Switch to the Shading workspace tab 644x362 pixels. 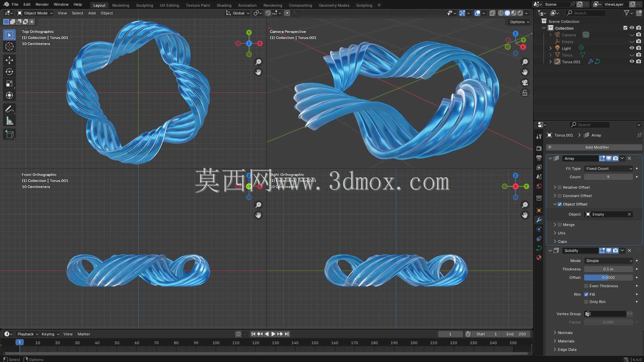pyautogui.click(x=224, y=5)
